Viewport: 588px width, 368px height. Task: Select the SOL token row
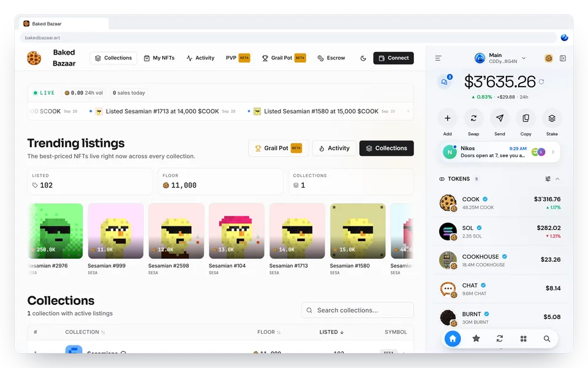coord(500,232)
